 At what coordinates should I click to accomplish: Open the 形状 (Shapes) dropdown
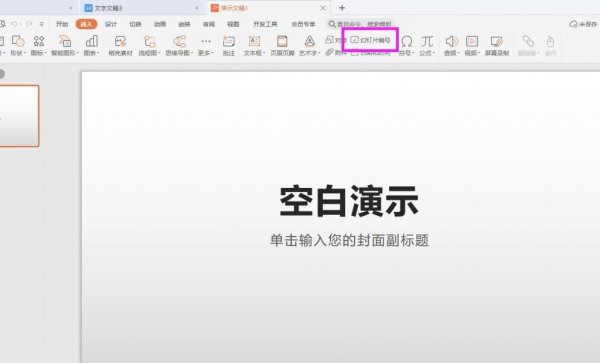pyautogui.click(x=18, y=46)
